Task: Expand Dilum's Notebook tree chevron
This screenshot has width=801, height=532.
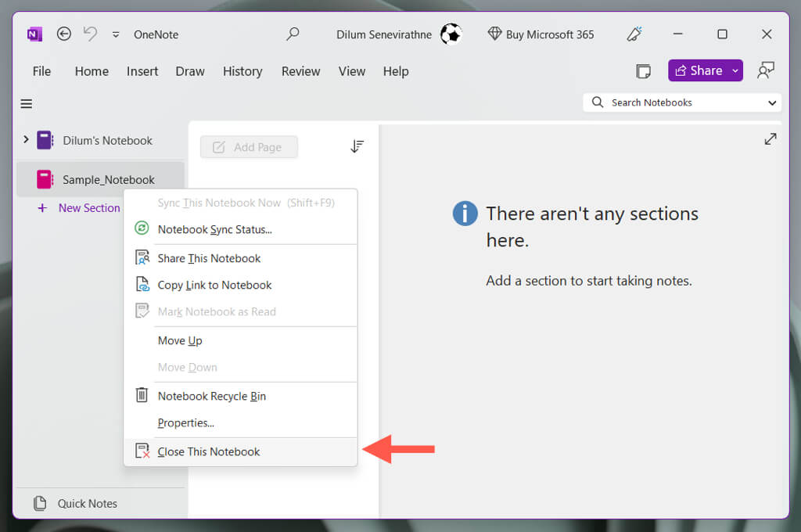Action: click(26, 140)
